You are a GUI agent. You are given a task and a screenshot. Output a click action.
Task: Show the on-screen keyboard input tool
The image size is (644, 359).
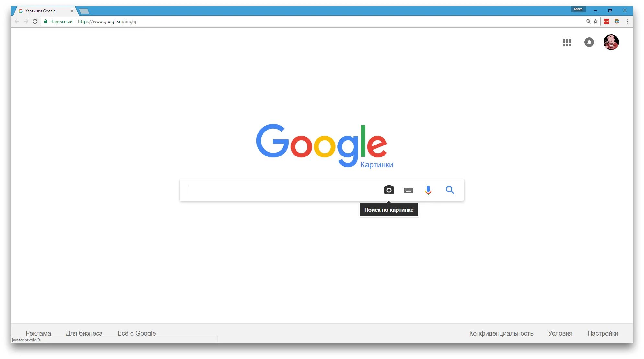point(408,190)
